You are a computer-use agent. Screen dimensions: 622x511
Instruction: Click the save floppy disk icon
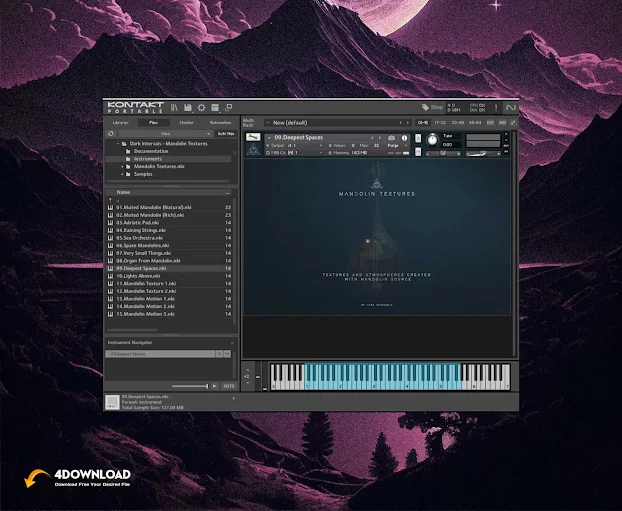pos(188,108)
